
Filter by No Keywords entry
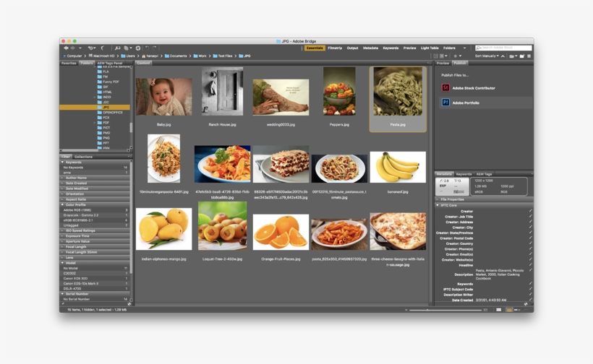95,168
